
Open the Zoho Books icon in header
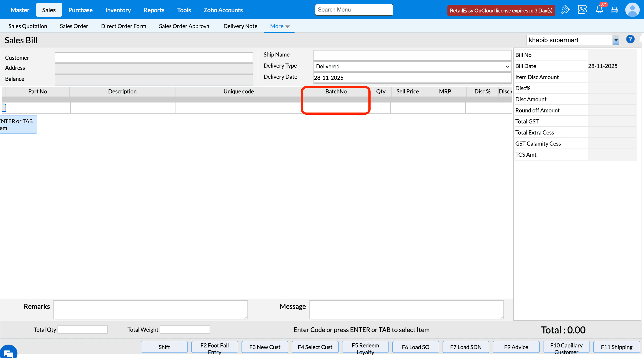pyautogui.click(x=582, y=10)
